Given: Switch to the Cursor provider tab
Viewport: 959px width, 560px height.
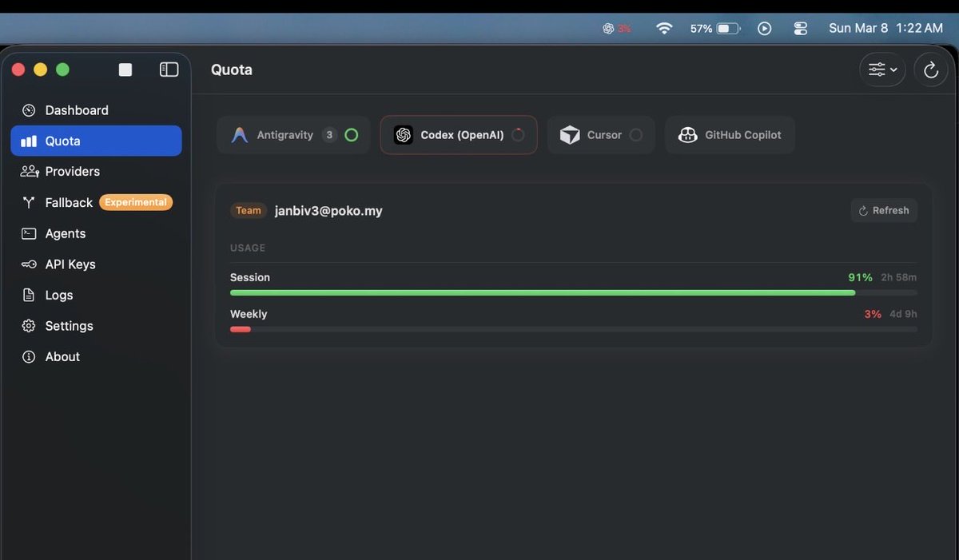Looking at the screenshot, I should 601,135.
